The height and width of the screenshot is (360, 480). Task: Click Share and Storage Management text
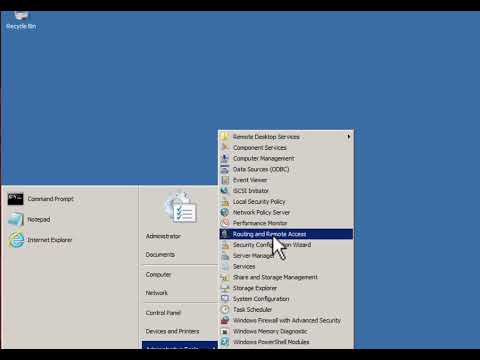click(275, 277)
